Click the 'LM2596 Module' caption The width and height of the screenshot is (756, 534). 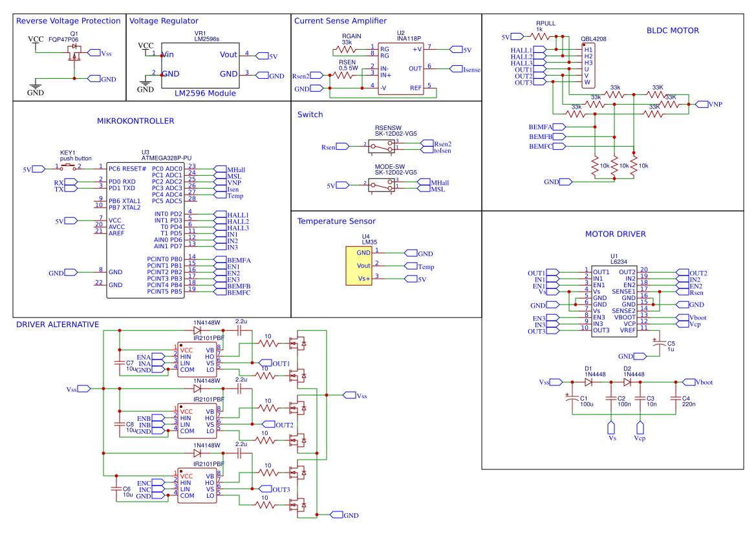[x=205, y=93]
